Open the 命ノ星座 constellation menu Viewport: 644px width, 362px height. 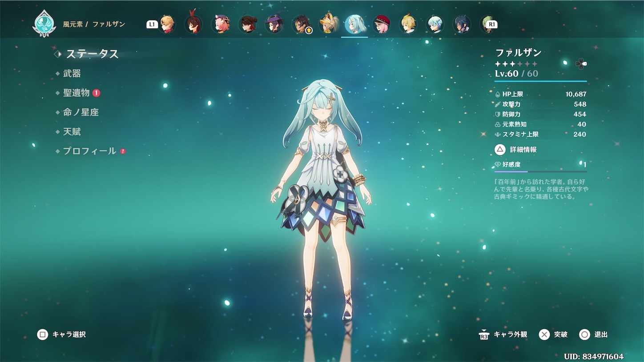[81, 112]
